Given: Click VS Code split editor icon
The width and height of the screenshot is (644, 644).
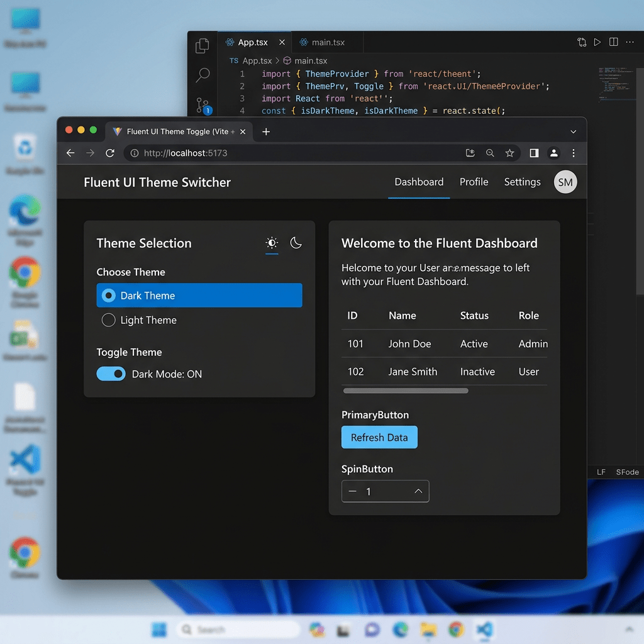Looking at the screenshot, I should (x=614, y=42).
